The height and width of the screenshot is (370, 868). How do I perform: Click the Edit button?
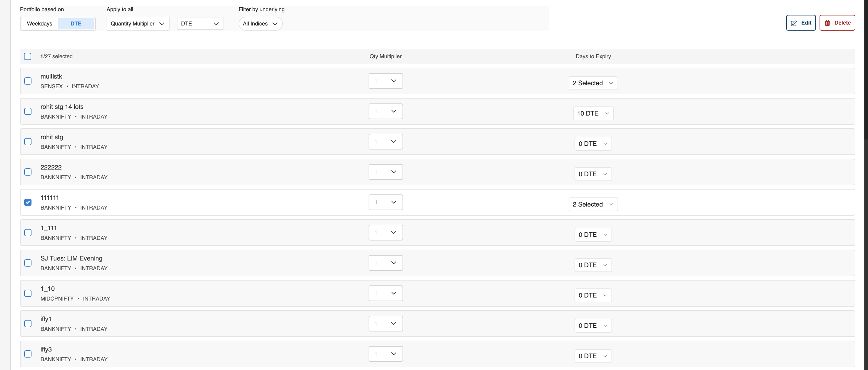click(x=800, y=23)
